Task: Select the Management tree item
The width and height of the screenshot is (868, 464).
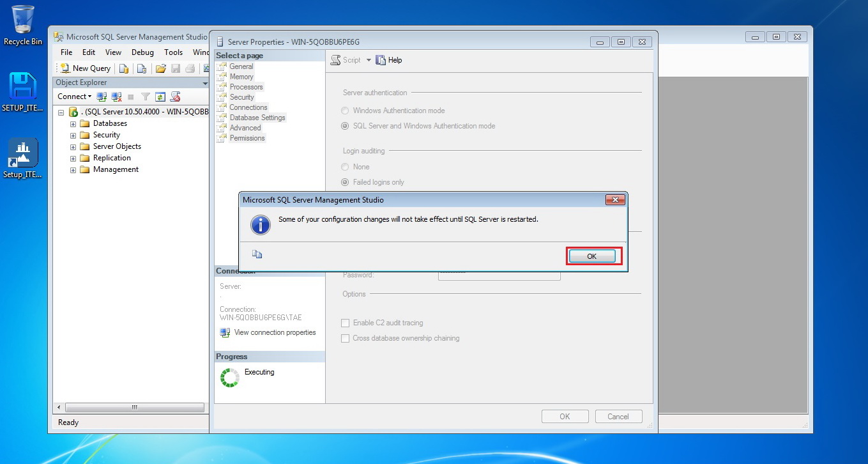Action: click(x=116, y=169)
